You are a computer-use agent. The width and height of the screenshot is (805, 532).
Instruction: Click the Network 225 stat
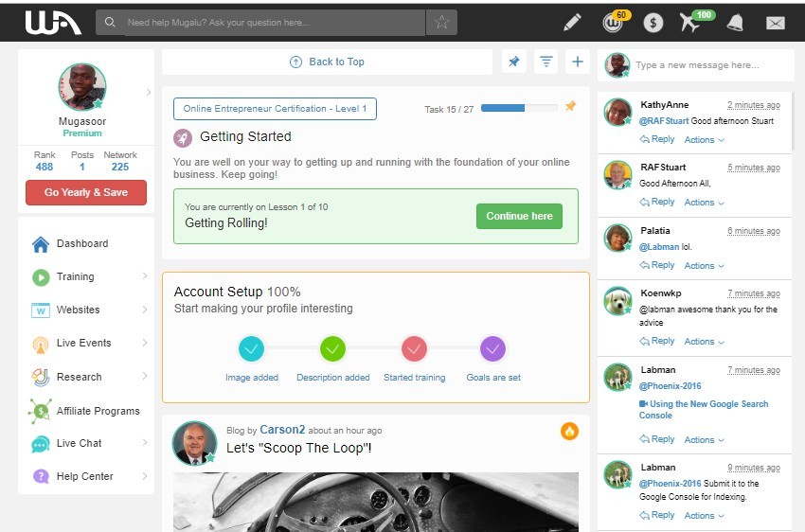click(x=120, y=161)
